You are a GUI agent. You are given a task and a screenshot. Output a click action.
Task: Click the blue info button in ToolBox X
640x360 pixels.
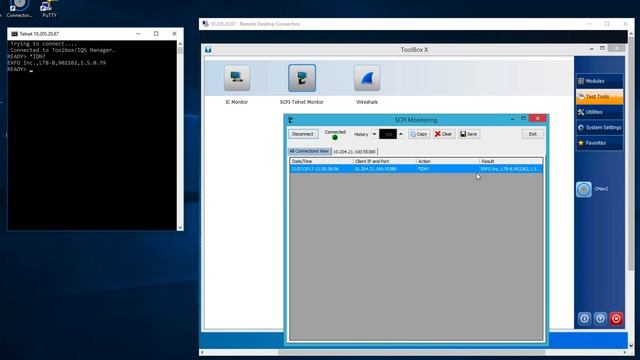(584, 318)
